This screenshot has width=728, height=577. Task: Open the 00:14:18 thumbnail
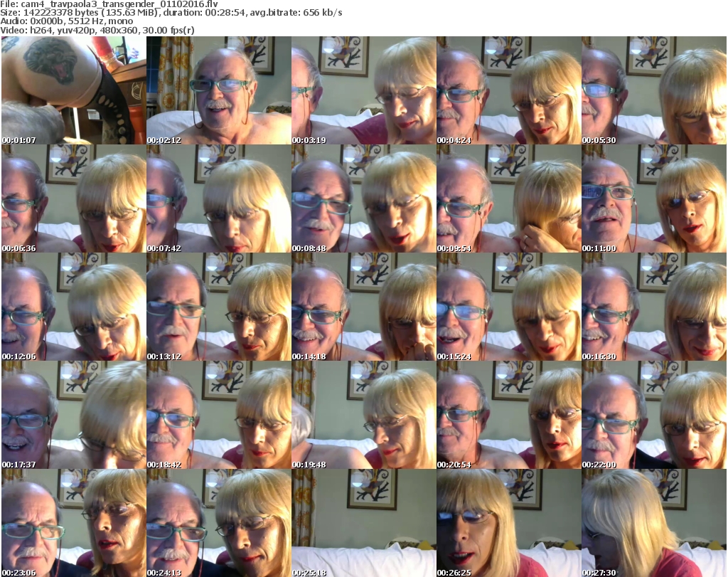(x=364, y=307)
